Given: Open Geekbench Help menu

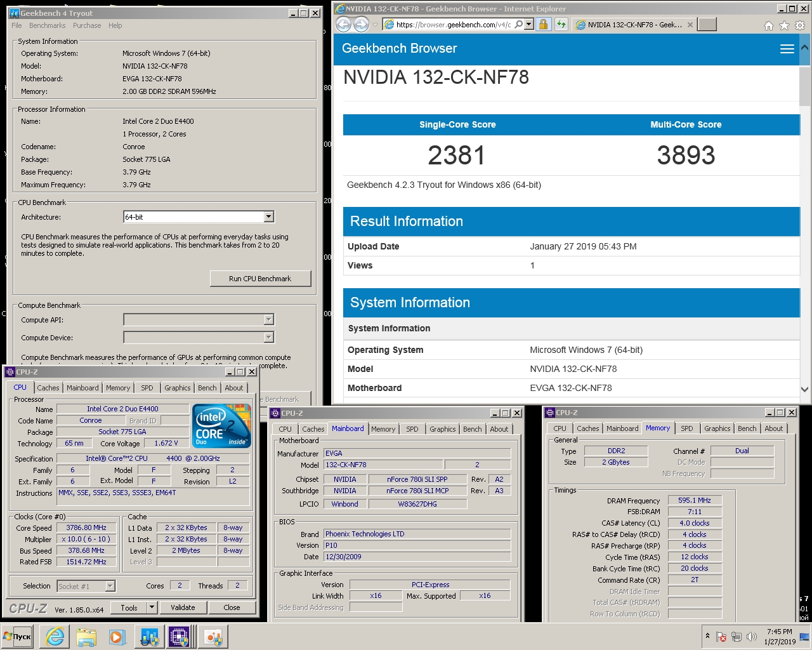Looking at the screenshot, I should tap(115, 25).
